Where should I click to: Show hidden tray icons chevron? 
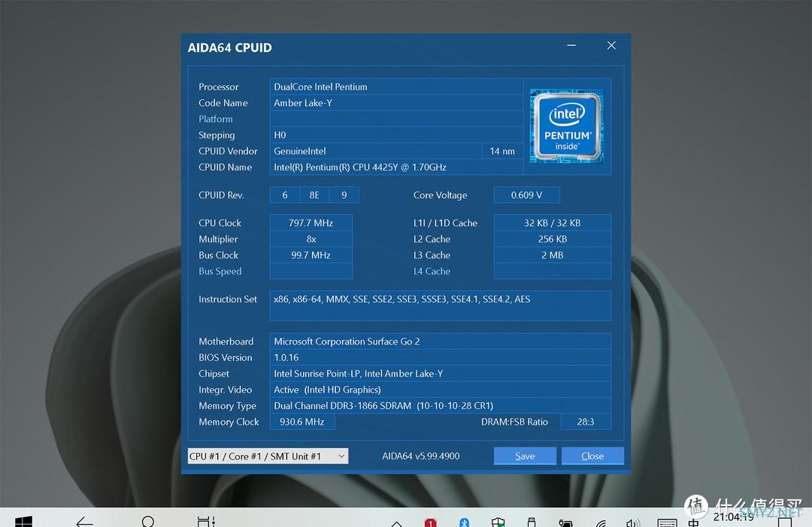click(x=397, y=524)
